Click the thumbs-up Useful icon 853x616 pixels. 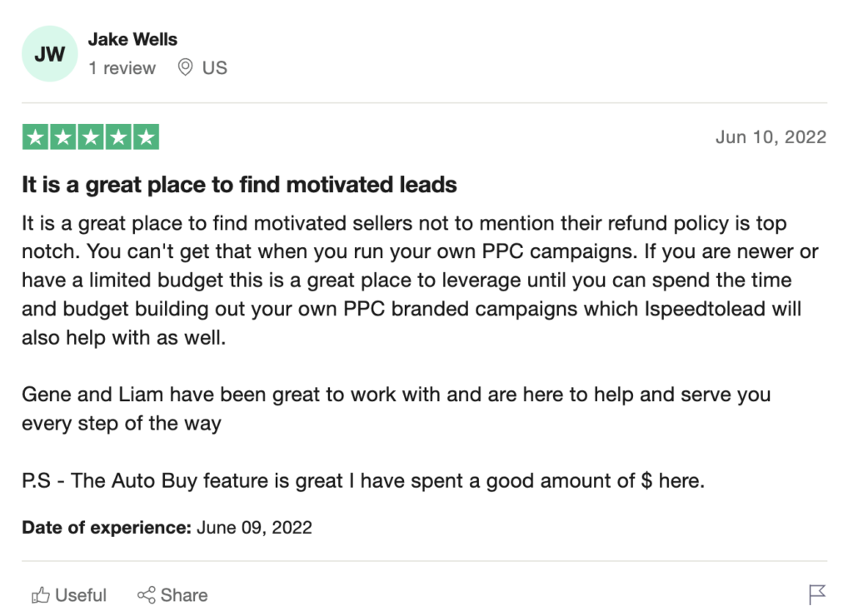40,595
